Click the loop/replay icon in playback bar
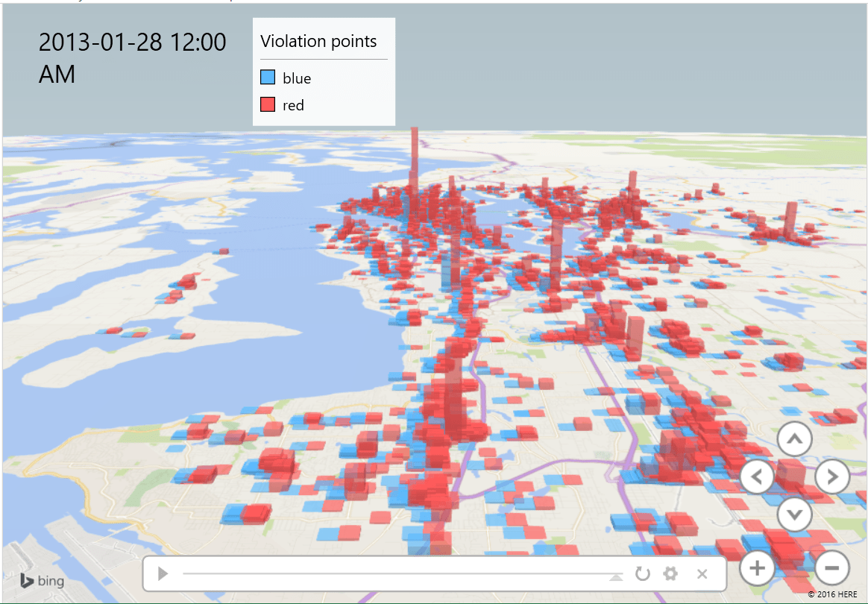Screen dimensions: 868x604 coord(642,573)
